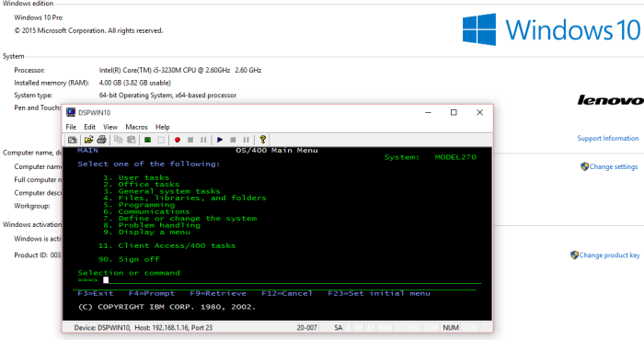This screenshot has width=644, height=340.
Task: Click the 64-bit Operating System type value
Action: click(x=167, y=96)
